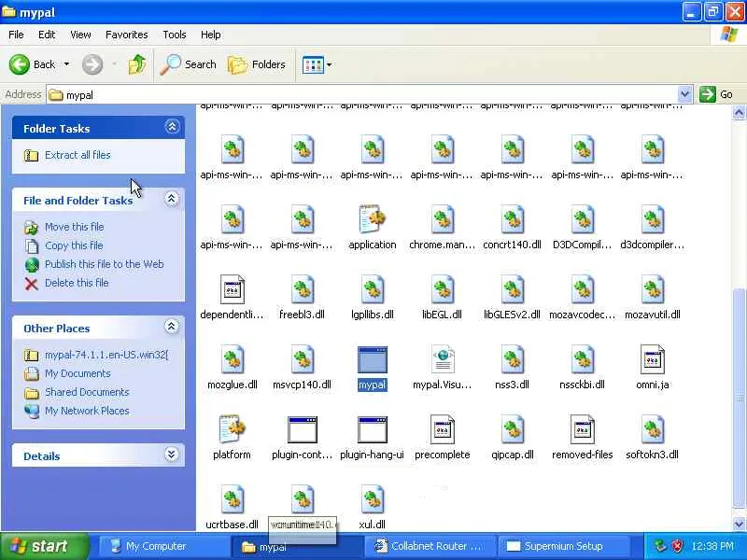
Task: Open the Help menu
Action: click(x=211, y=35)
